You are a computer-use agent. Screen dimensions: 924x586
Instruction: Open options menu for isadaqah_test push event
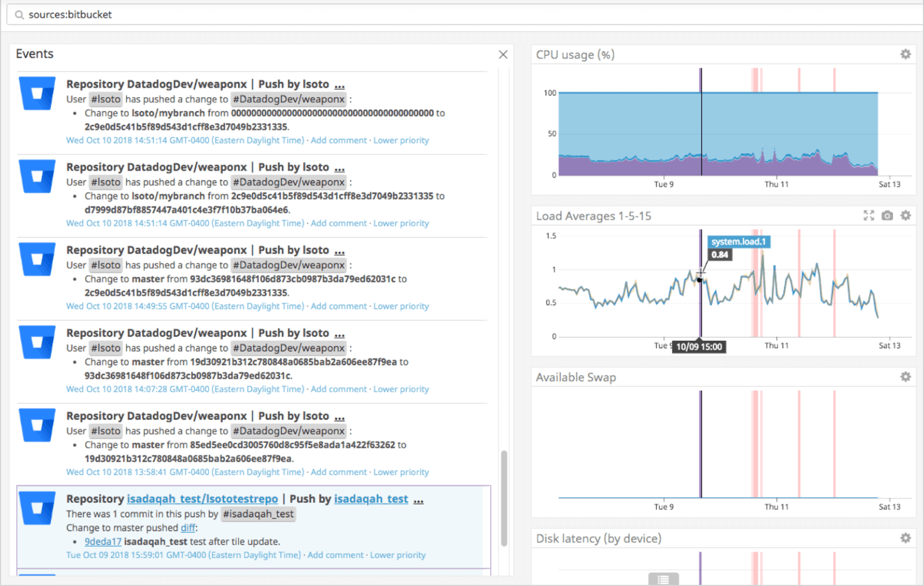coord(418,500)
